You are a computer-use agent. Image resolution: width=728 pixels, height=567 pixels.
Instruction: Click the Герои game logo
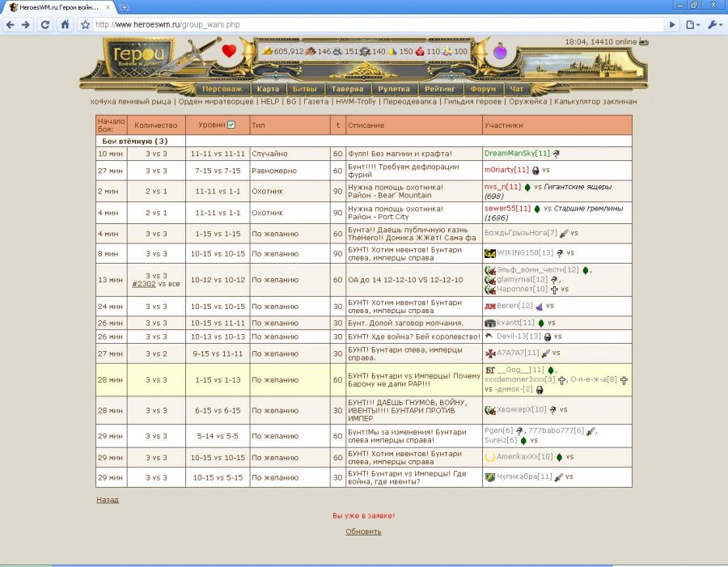pyautogui.click(x=138, y=57)
